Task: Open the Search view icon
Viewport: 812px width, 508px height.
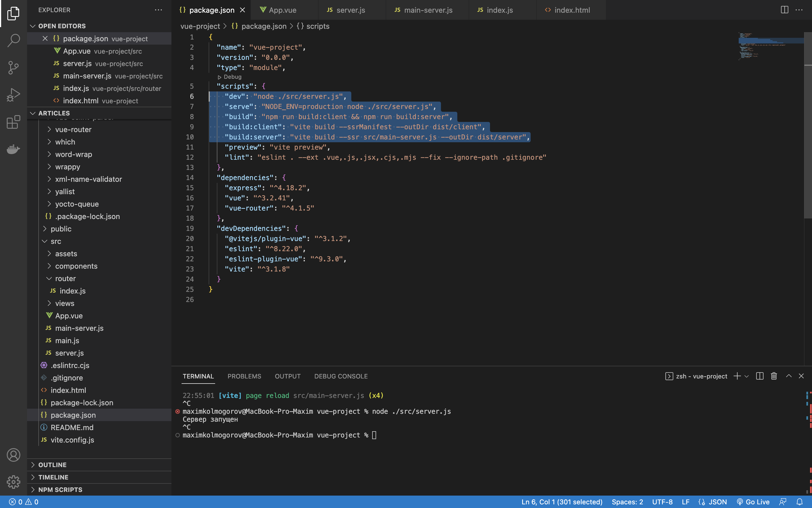Action: click(x=14, y=40)
